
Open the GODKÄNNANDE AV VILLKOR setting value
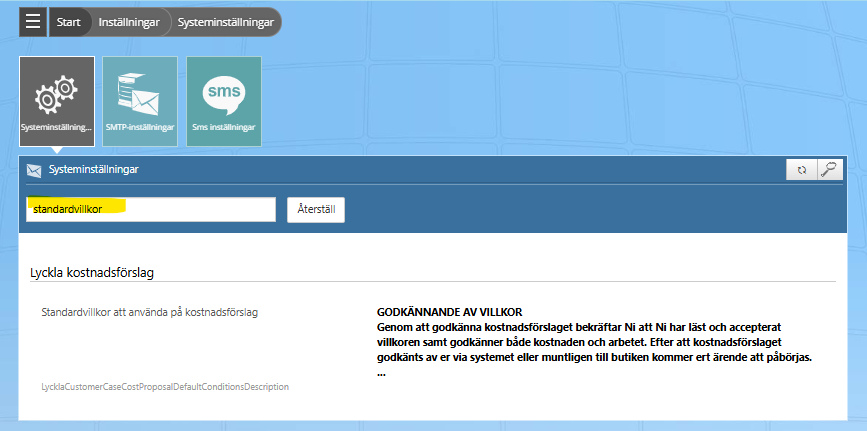coord(594,342)
